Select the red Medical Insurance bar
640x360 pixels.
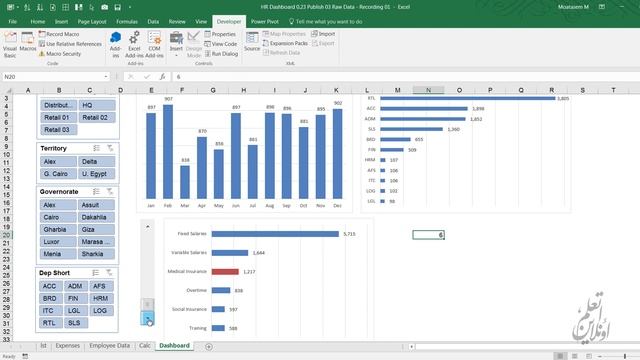[225, 271]
